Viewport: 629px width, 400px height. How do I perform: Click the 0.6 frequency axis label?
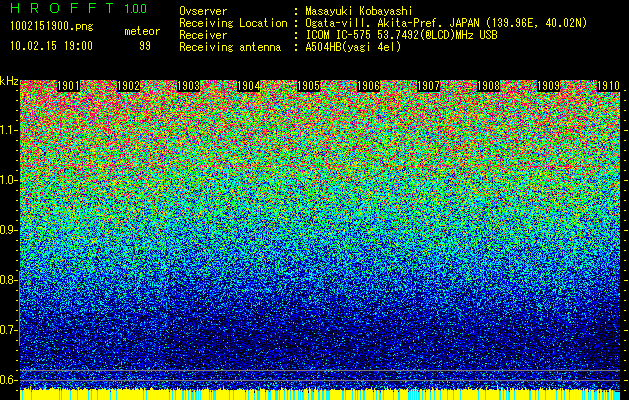point(8,380)
